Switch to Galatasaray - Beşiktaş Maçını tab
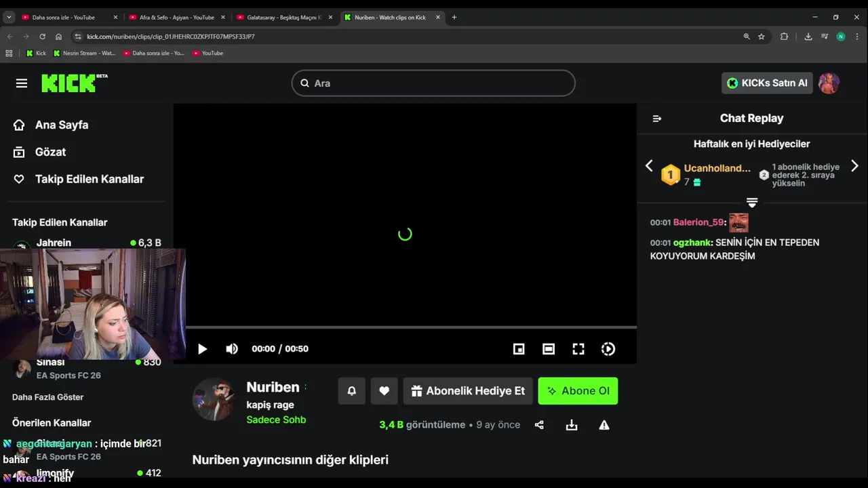 283,17
